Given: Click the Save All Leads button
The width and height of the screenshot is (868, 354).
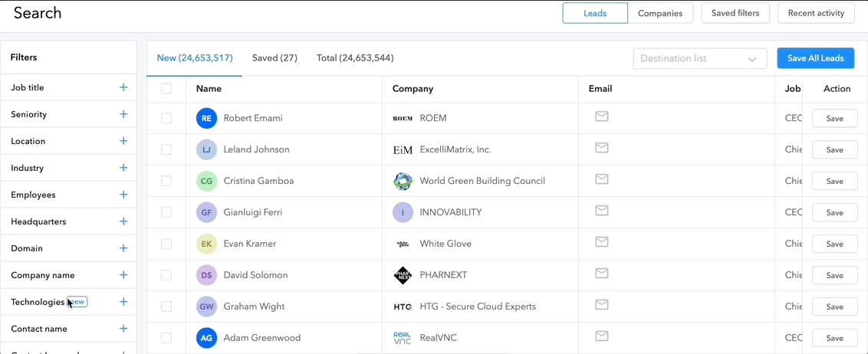Looking at the screenshot, I should [x=815, y=58].
